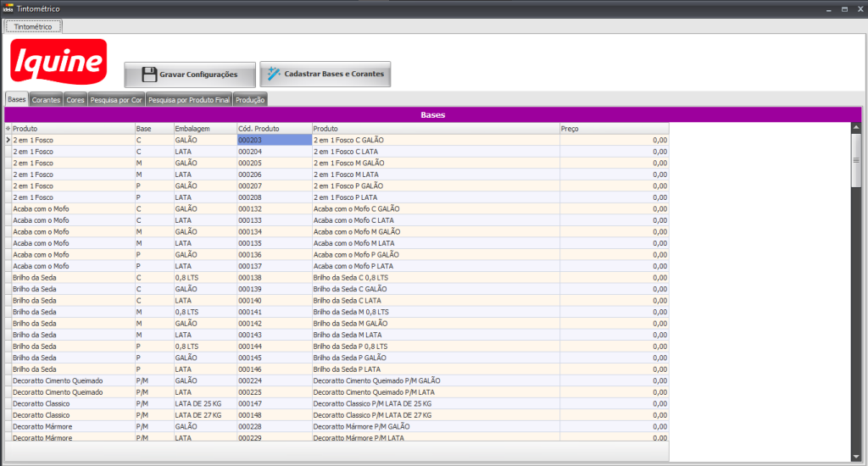This screenshot has width=868, height=466.
Task: Click the magic wand register icon
Action: click(273, 75)
